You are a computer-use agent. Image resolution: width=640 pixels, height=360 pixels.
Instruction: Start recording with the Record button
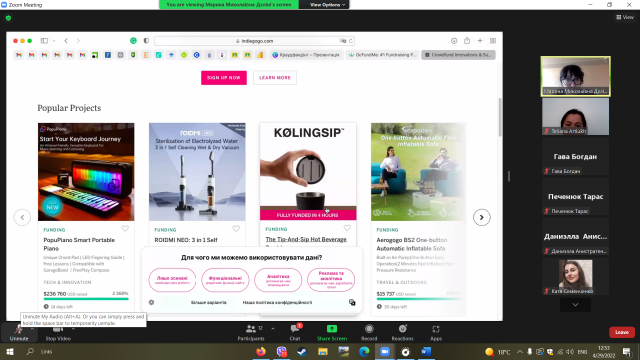pos(369,333)
